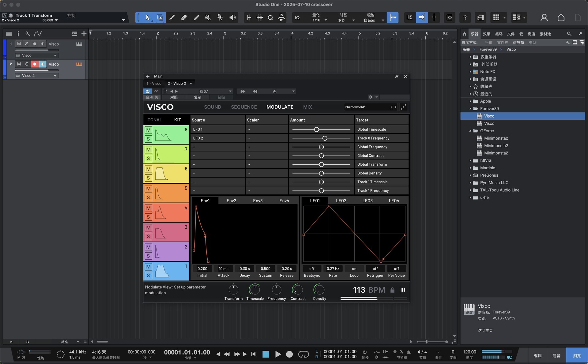Select the Range tool
This screenshot has height=364, width=588.
pos(160,17)
